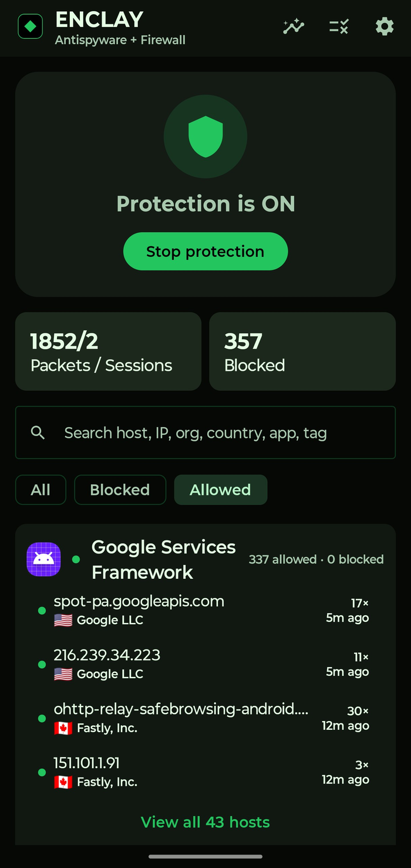Open the Google Services Framework group header
Viewport: 411px width, 868px height.
tap(206, 559)
